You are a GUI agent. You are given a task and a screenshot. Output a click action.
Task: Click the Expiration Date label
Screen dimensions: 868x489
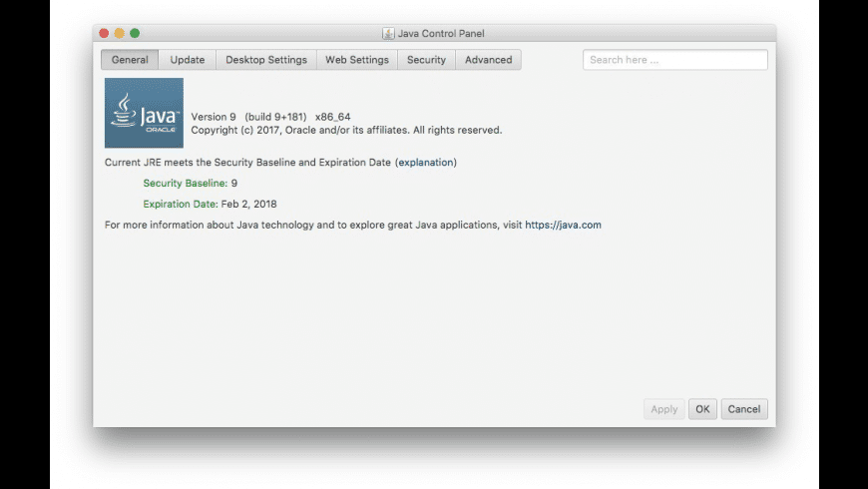[180, 204]
